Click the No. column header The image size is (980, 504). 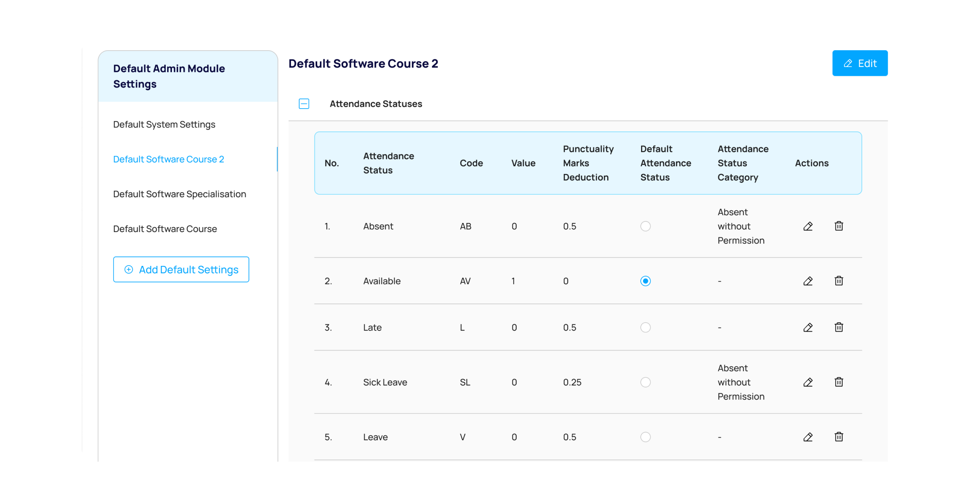point(332,163)
